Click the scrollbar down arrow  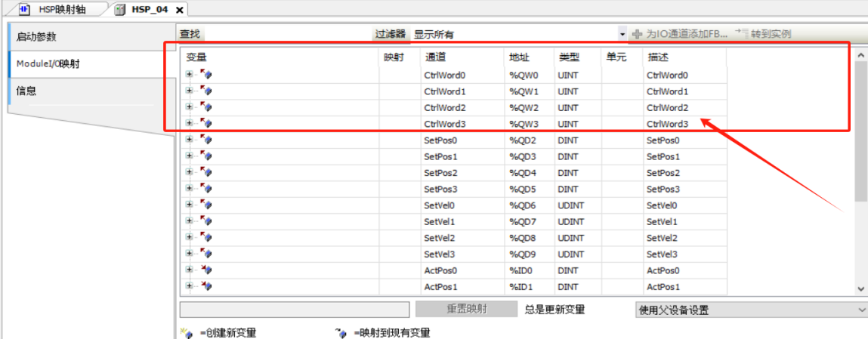click(860, 288)
